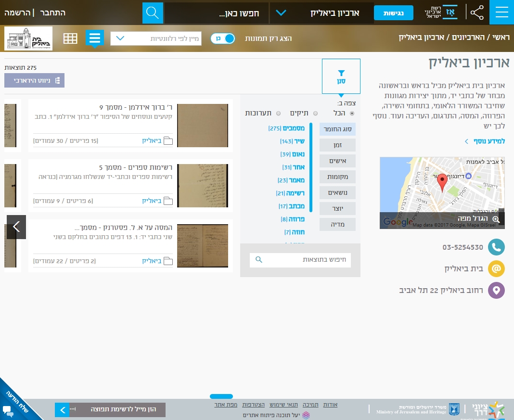Open the אודות footer link
Image resolution: width=514 pixels, height=420 pixels.
coord(331,405)
